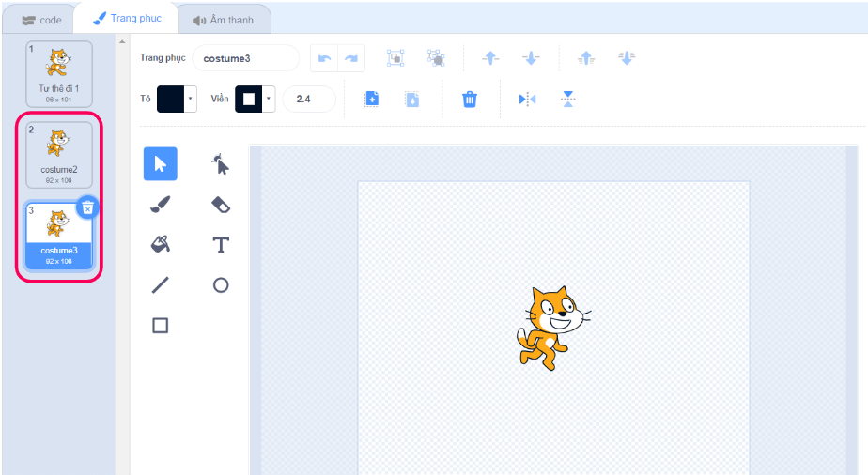Click the bring to Front icon
The image size is (868, 475).
pyautogui.click(x=586, y=57)
